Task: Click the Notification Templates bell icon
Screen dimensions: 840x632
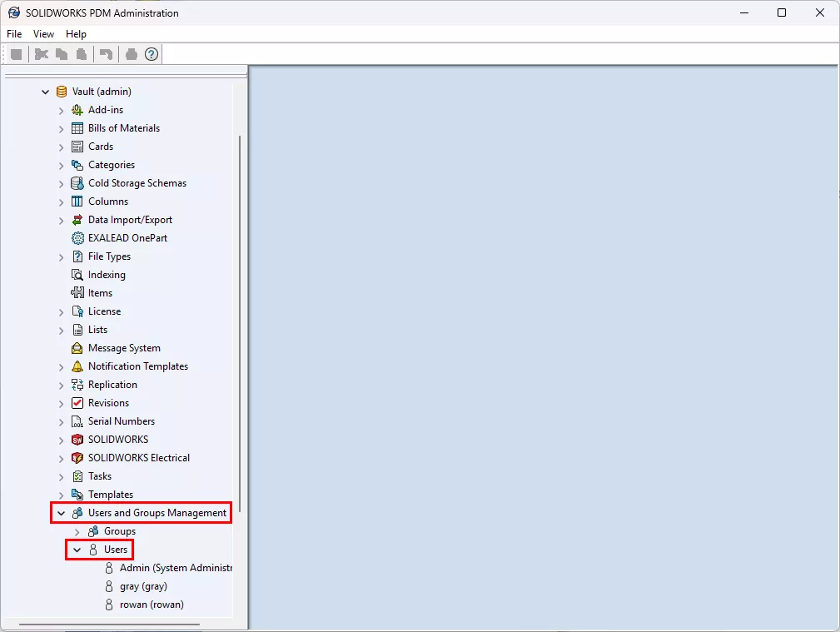Action: (x=77, y=366)
